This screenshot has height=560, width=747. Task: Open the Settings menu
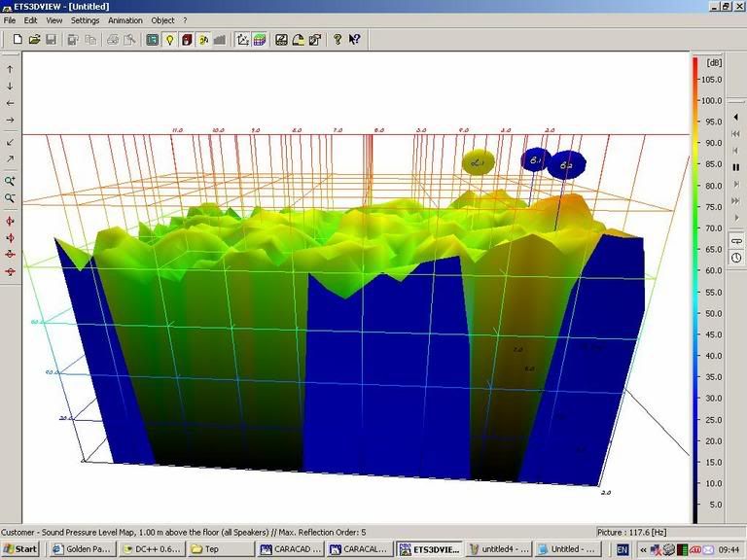(x=85, y=20)
